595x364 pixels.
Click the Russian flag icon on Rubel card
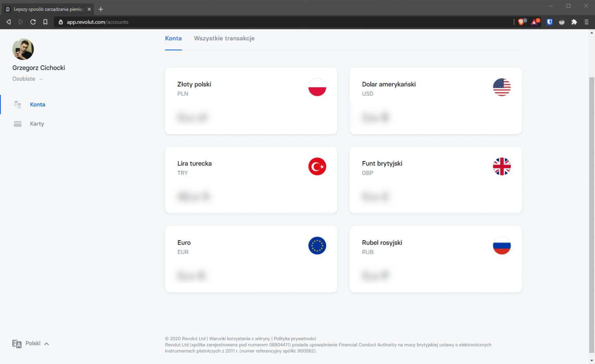[502, 246]
